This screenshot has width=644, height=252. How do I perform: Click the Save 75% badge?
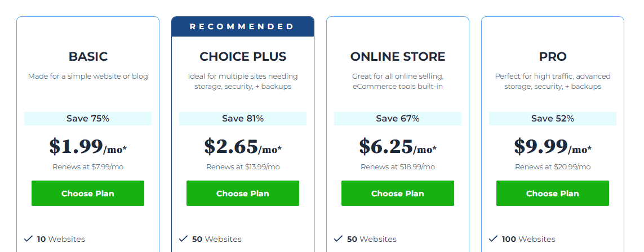[x=88, y=119]
